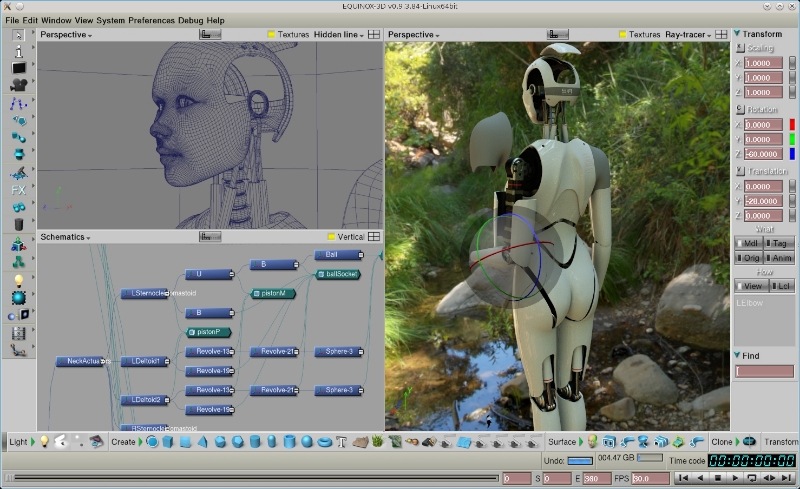Open the Ray-tracer render mode dropdown

[690, 35]
